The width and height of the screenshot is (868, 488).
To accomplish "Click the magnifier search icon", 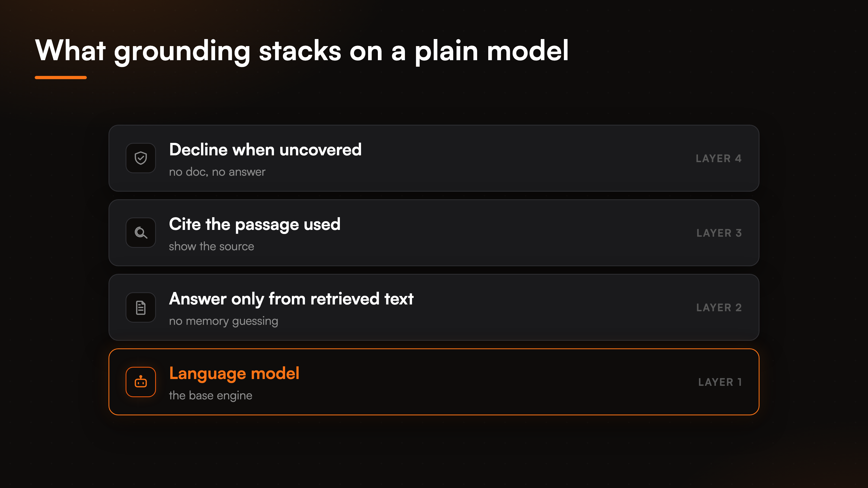I will pos(141,233).
